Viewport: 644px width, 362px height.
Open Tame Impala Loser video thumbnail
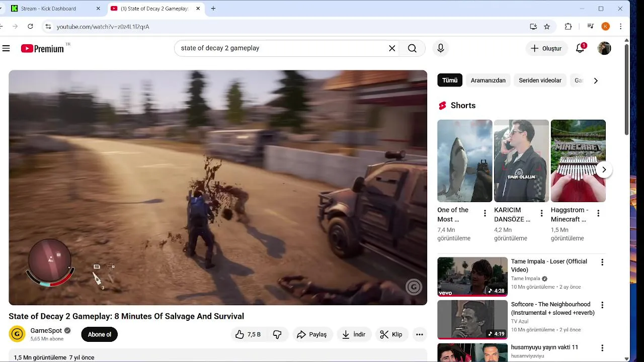[472, 277]
